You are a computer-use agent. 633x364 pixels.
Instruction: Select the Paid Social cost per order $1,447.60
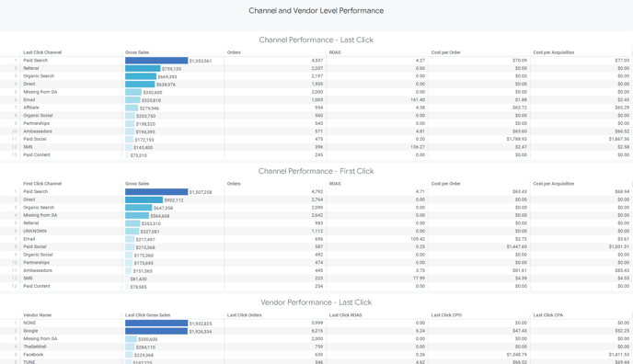(517, 246)
